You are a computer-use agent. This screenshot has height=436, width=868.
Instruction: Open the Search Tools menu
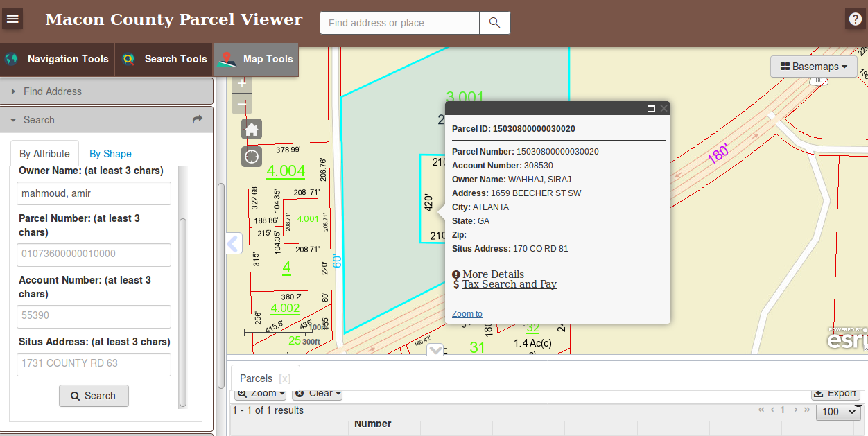click(164, 59)
